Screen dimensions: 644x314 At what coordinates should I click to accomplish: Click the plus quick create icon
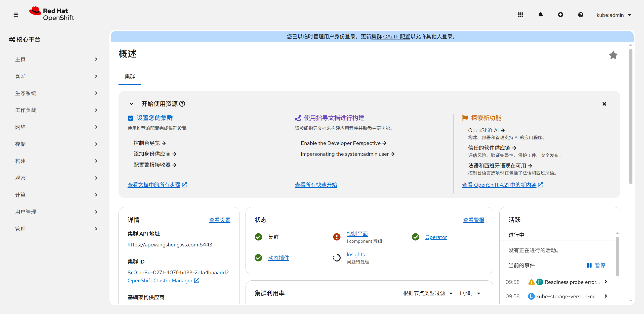560,15
